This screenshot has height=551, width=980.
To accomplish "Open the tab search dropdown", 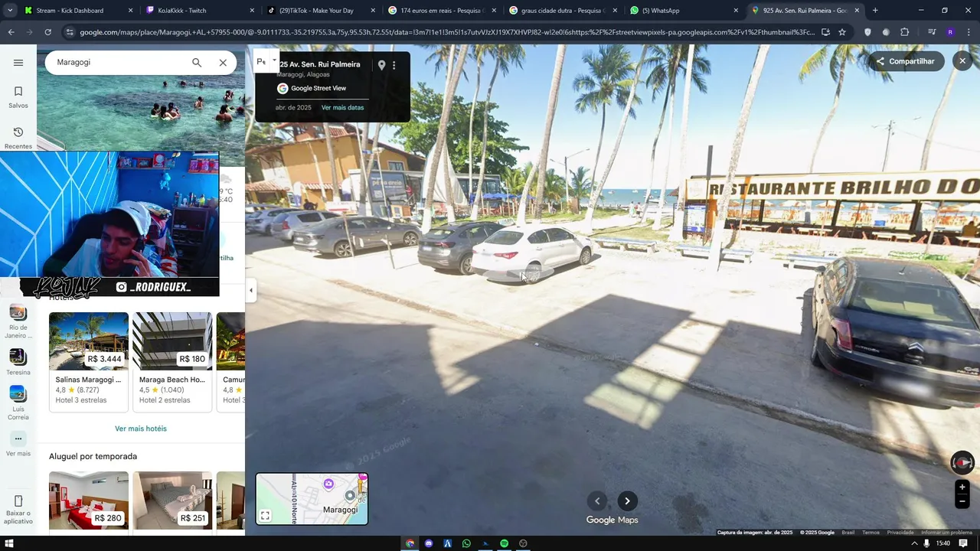I will point(9,11).
